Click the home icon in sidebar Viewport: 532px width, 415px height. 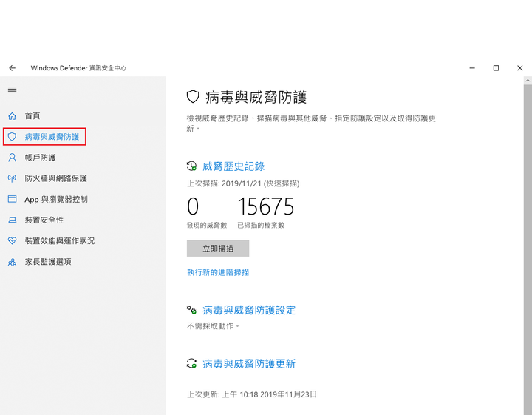point(13,116)
